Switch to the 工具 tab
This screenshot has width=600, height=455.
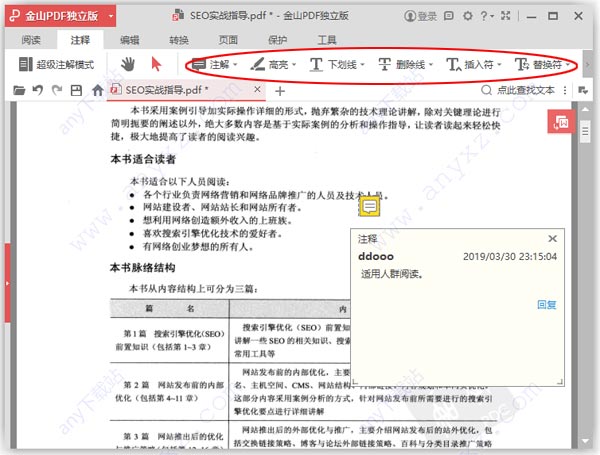pos(327,40)
